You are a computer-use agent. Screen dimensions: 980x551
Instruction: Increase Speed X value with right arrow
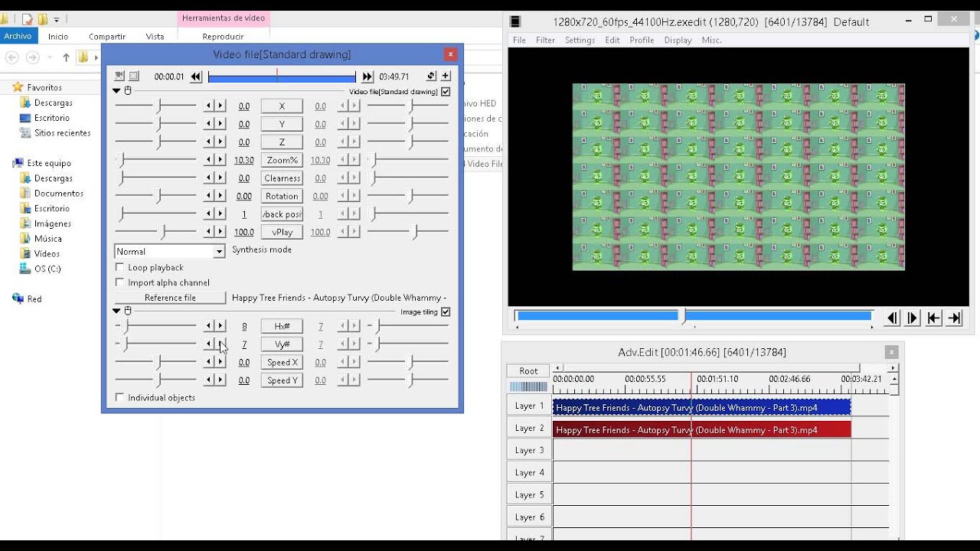coord(220,362)
